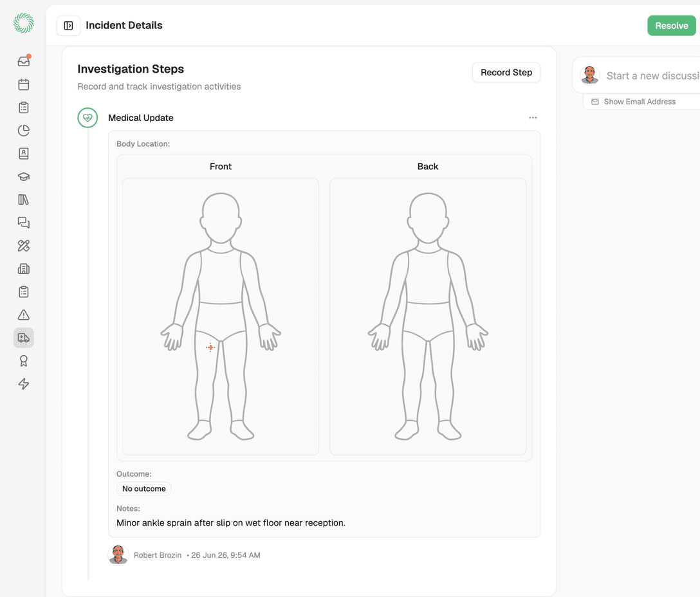Click the Medical Update heart icon
This screenshot has height=597, width=700.
(87, 118)
